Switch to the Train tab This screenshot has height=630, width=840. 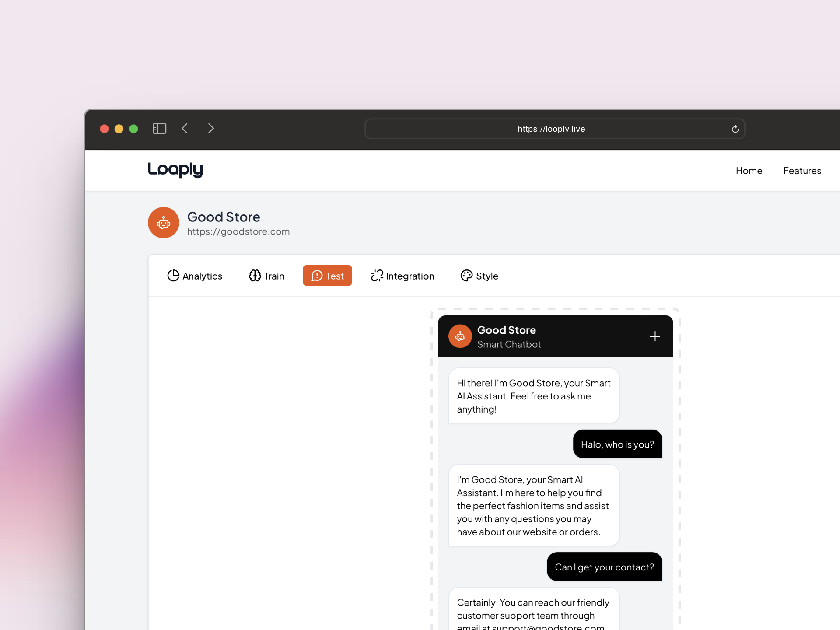(266, 276)
